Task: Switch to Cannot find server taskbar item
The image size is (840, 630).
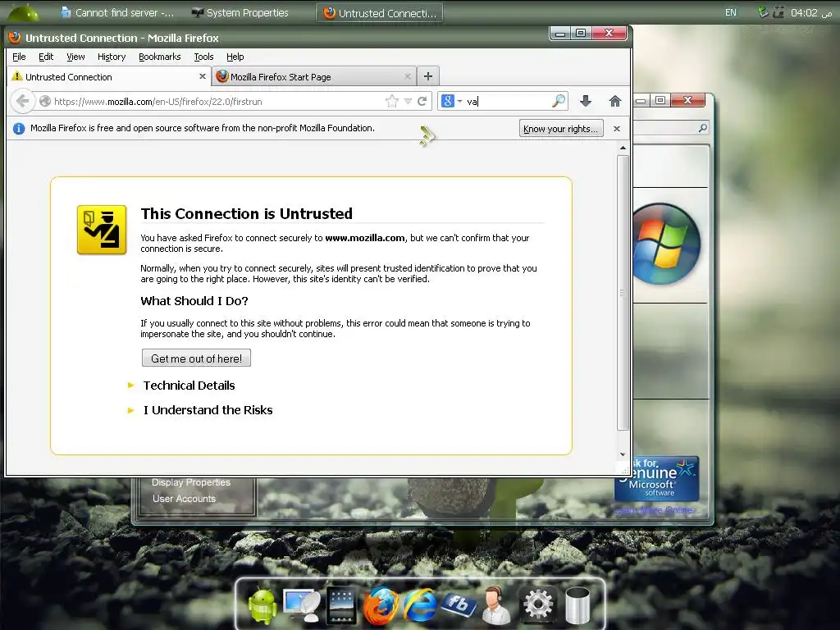Action: click(x=117, y=12)
